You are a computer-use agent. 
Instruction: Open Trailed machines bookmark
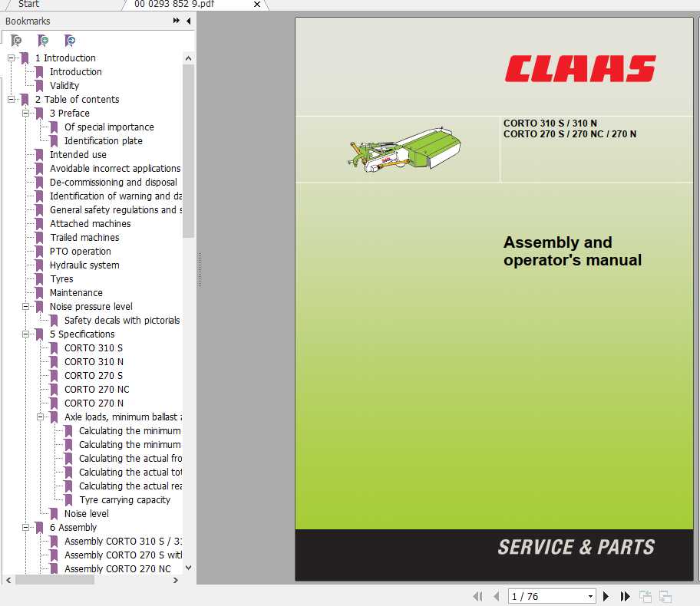click(x=84, y=237)
